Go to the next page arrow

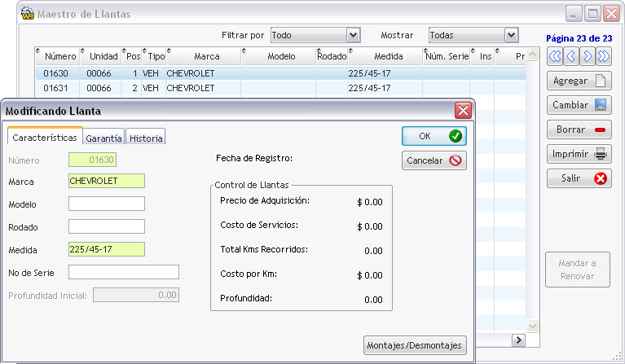[588, 56]
